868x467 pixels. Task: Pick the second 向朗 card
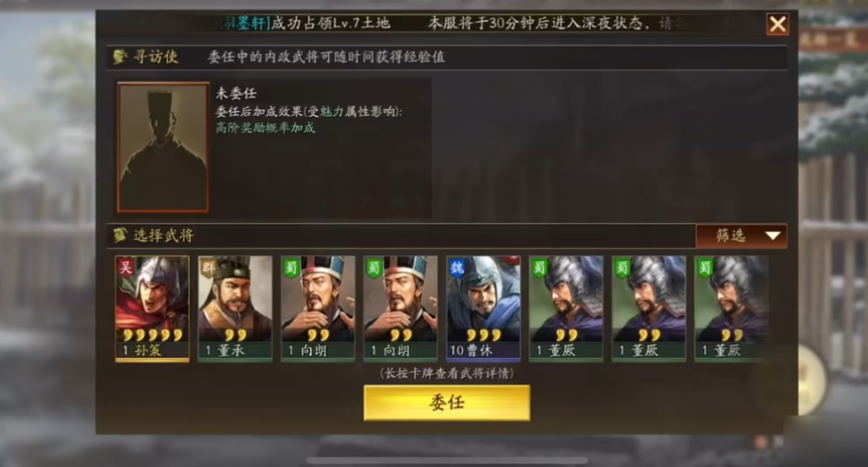pyautogui.click(x=400, y=308)
